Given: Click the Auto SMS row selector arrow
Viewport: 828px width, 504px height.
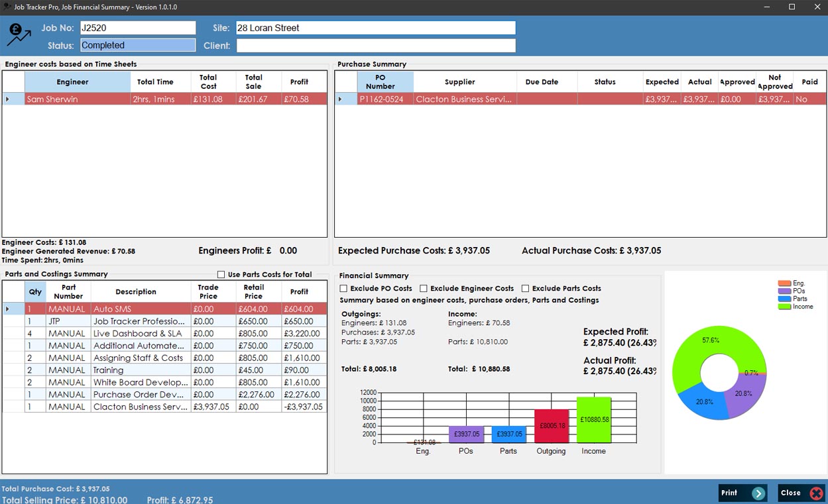Looking at the screenshot, I should pyautogui.click(x=8, y=309).
